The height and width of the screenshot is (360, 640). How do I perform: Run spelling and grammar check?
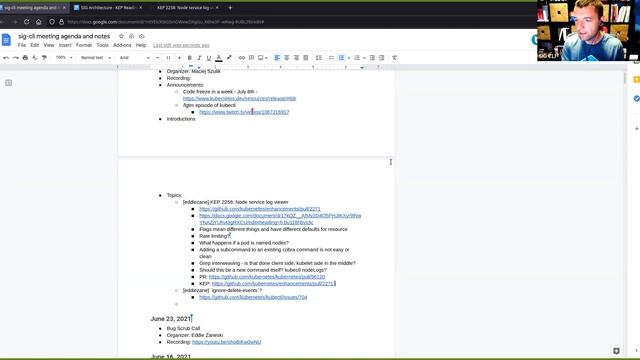pos(35,58)
